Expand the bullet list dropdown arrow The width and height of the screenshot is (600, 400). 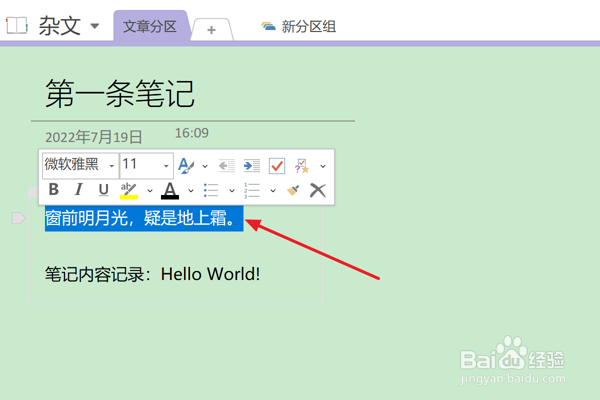tap(232, 191)
